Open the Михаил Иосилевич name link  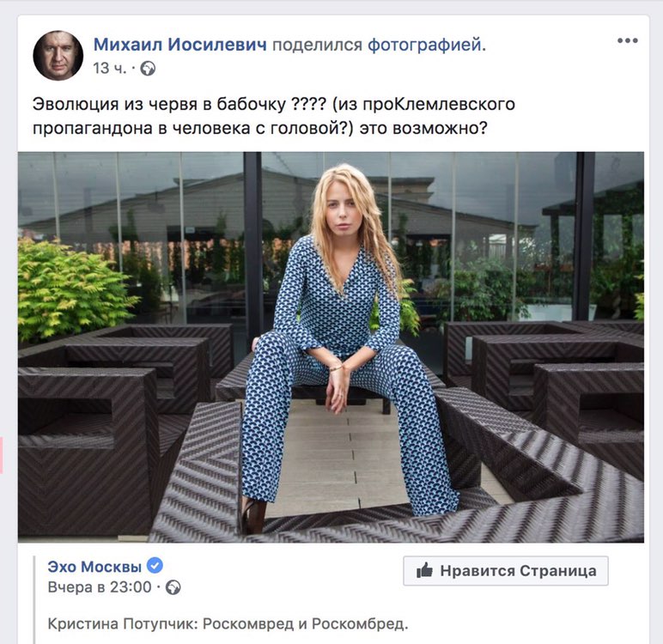pos(180,44)
